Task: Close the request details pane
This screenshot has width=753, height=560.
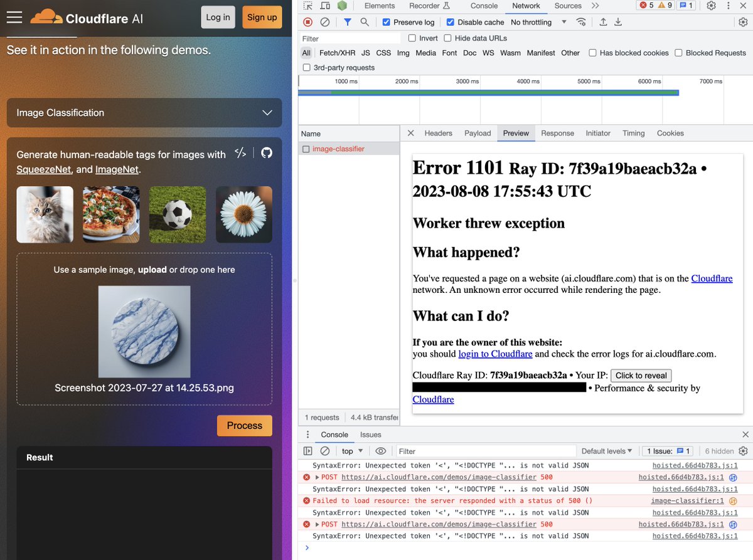Action: point(410,133)
